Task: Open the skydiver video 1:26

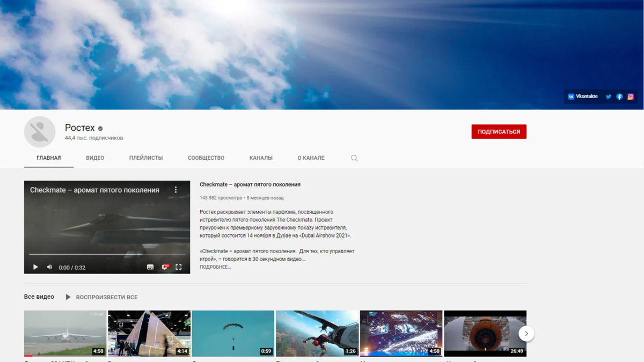Action: coord(317,334)
